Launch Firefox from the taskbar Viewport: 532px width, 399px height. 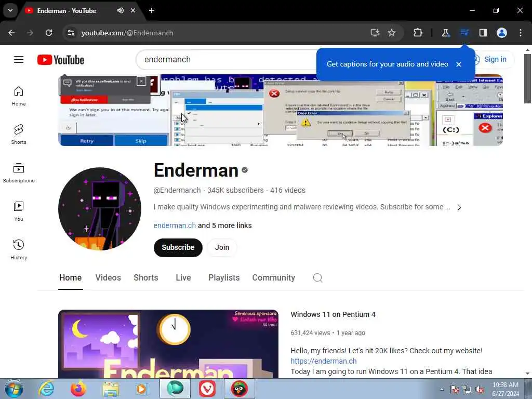(x=78, y=389)
